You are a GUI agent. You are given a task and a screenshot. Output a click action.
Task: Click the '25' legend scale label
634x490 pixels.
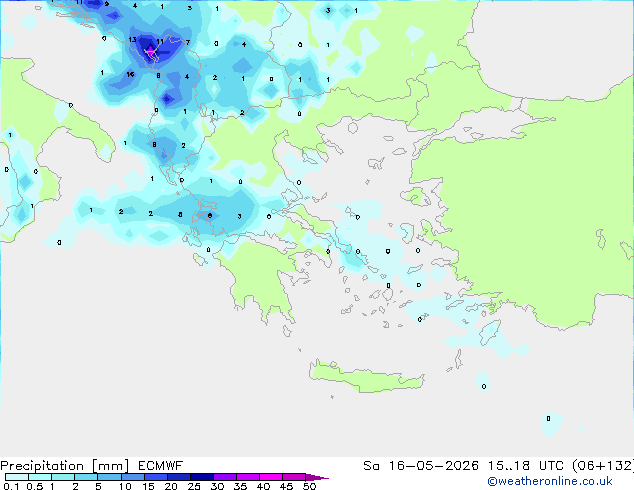coord(194,486)
